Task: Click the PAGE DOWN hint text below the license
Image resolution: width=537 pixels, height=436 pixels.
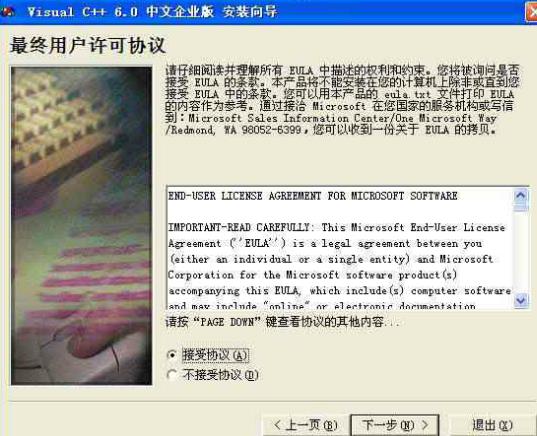Action: 282,322
